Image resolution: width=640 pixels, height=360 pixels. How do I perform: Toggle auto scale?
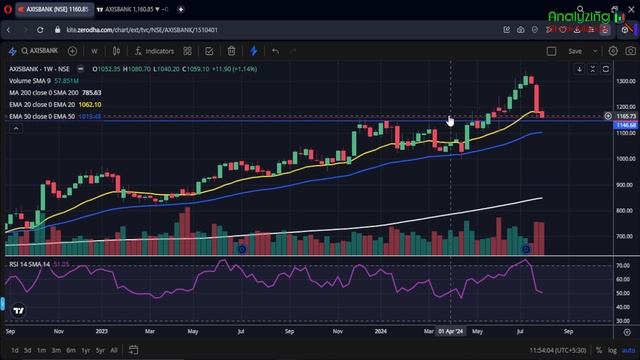click(629, 350)
